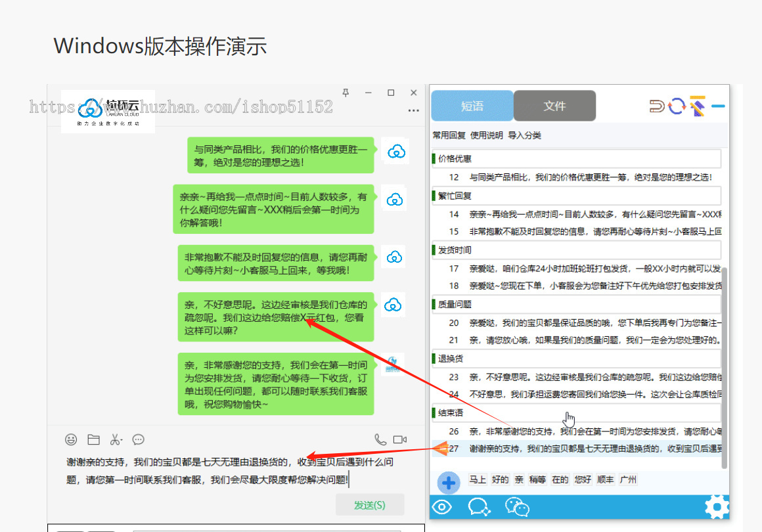
Task: Select the scissors screenshot tool
Action: pos(116,439)
